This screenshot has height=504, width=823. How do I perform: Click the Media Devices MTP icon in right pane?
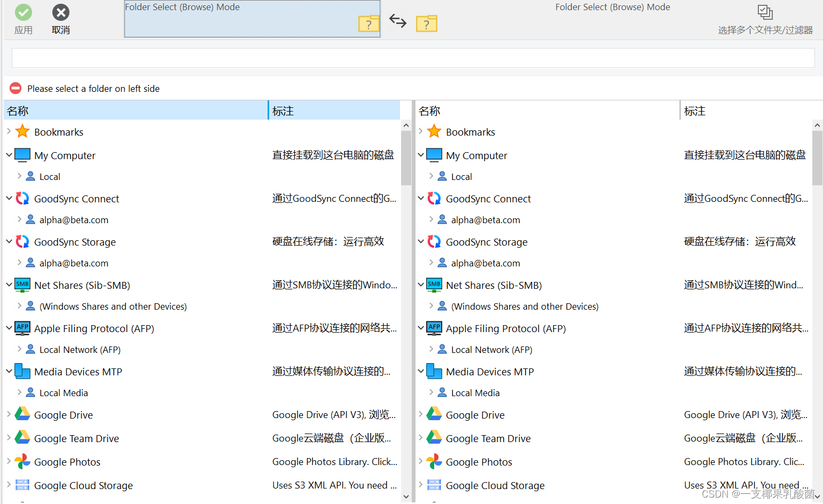coord(434,372)
